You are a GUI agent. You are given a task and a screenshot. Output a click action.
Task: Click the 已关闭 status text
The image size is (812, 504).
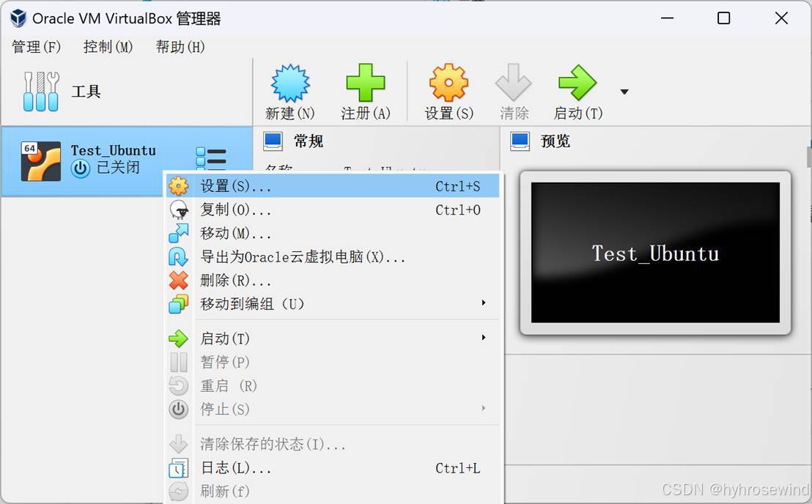point(118,168)
